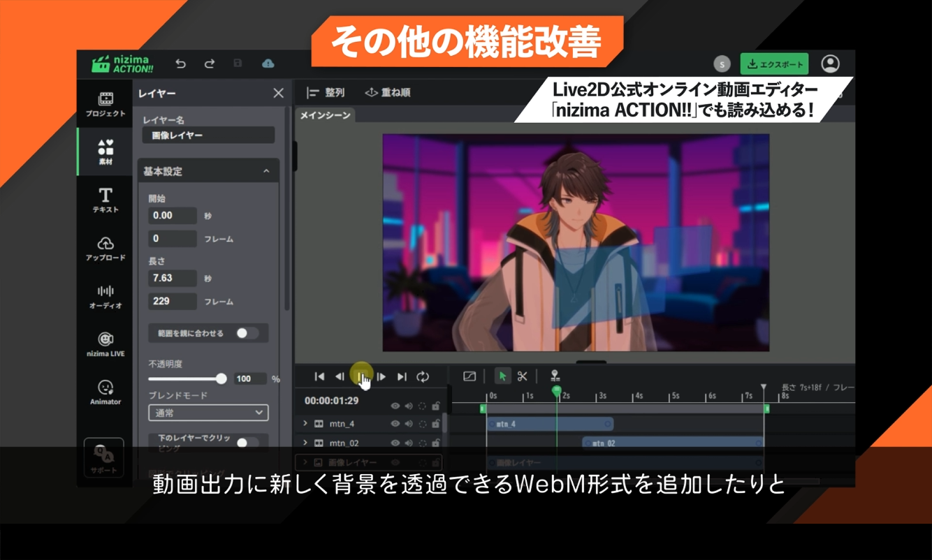Open the nizima LIVE sidebar panel
Image resolution: width=932 pixels, height=560 pixels.
click(105, 344)
